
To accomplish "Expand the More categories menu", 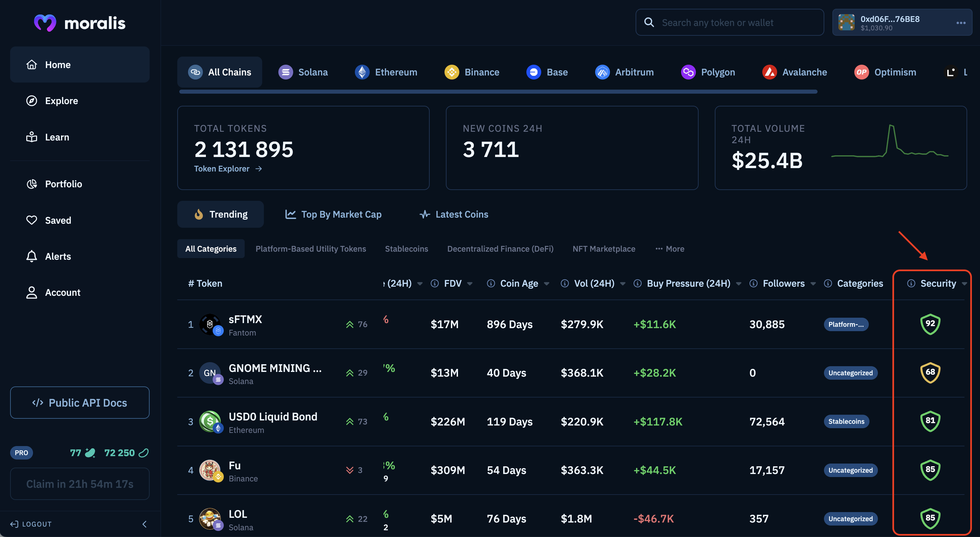I will click(x=670, y=249).
